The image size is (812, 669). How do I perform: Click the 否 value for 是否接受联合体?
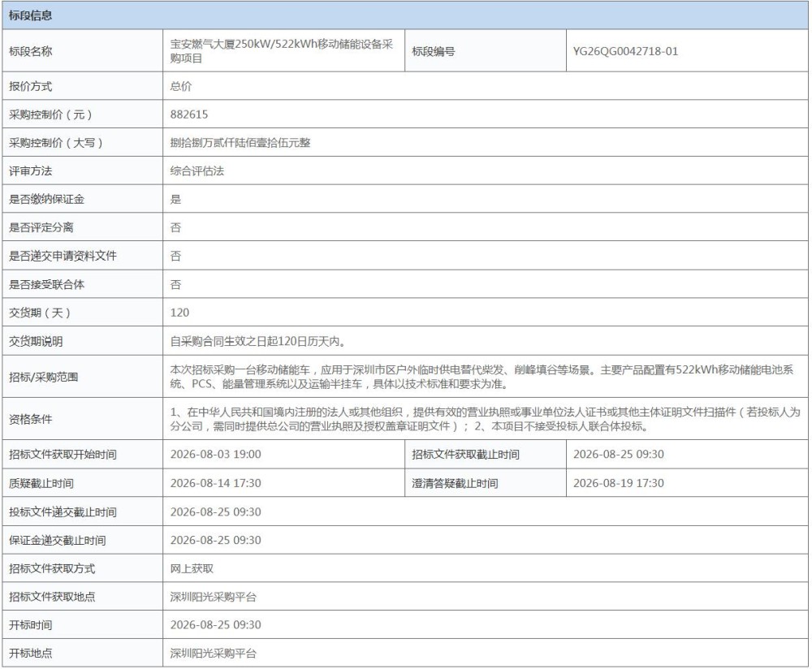[175, 284]
